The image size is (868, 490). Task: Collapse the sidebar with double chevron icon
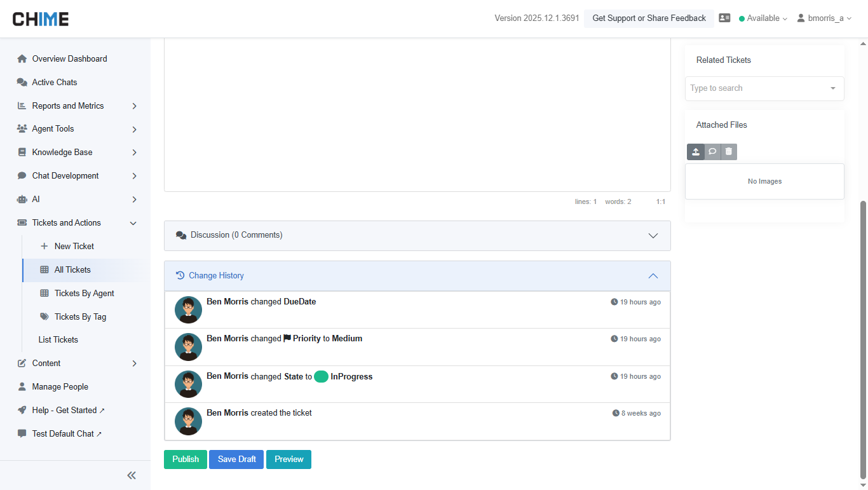click(132, 475)
